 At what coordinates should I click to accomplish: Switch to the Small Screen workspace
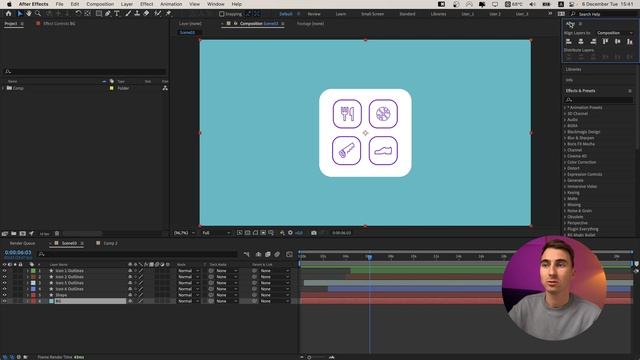pyautogui.click(x=372, y=14)
